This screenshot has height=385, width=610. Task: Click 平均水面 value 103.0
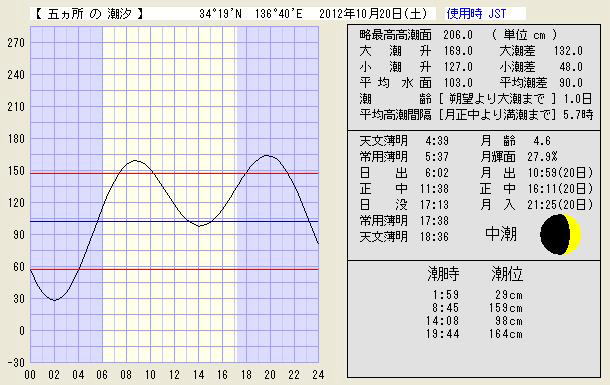click(x=458, y=83)
